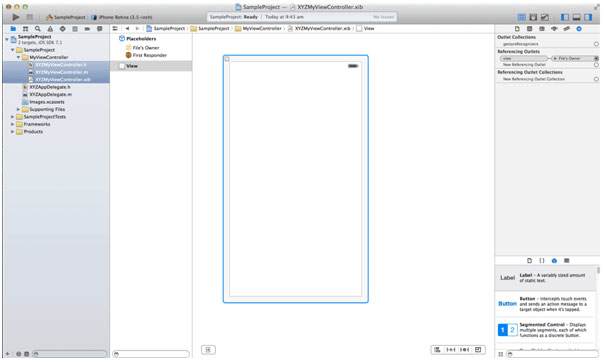This screenshot has height=360, width=604.
Task: Open the Identity inspector
Action: (542, 29)
